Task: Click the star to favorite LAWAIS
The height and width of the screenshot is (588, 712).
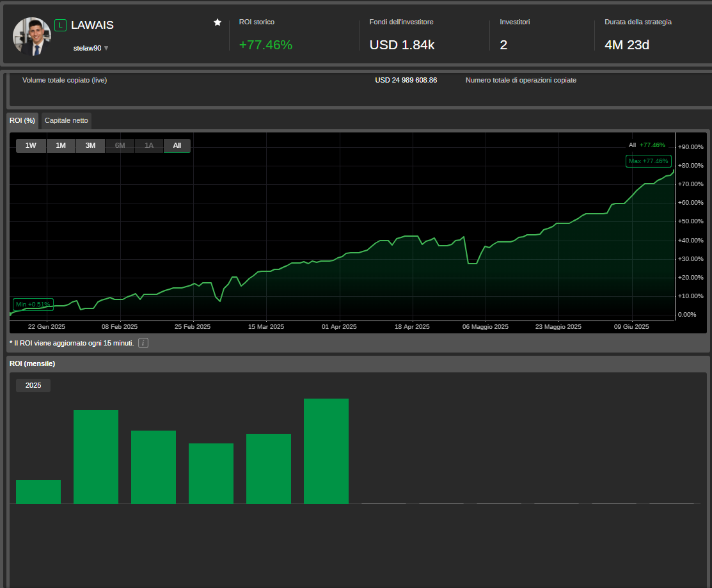Action: pyautogui.click(x=218, y=22)
